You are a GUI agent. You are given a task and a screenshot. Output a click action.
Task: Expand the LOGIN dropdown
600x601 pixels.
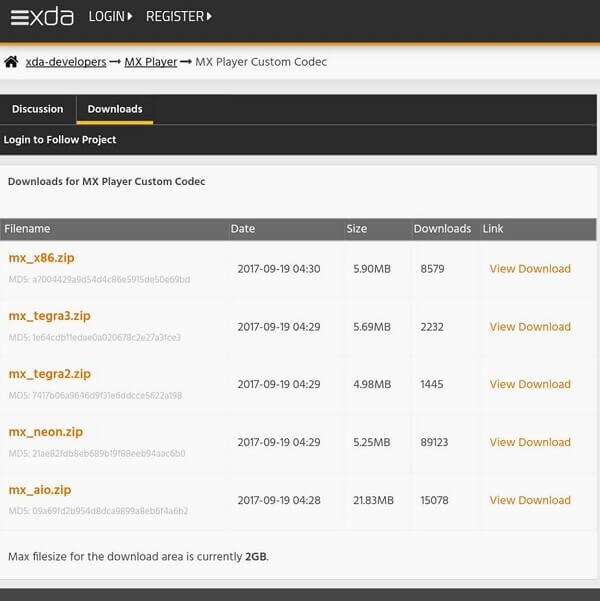click(110, 17)
